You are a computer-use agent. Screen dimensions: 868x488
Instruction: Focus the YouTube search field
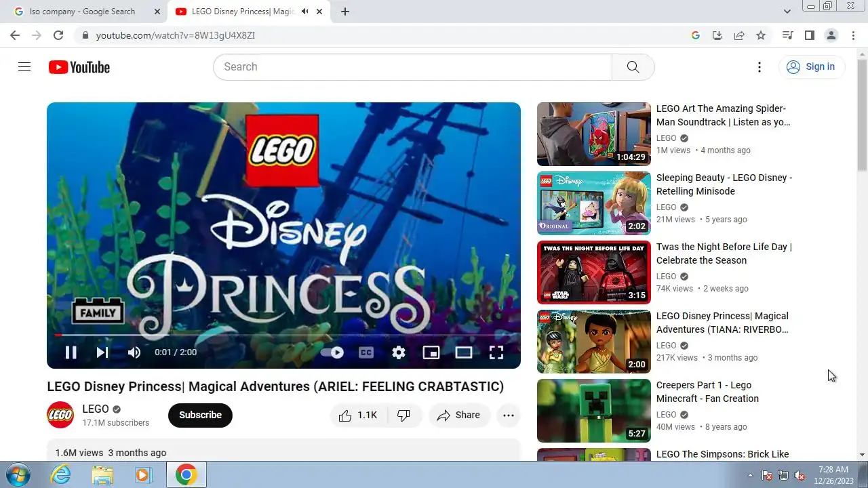[x=412, y=67]
